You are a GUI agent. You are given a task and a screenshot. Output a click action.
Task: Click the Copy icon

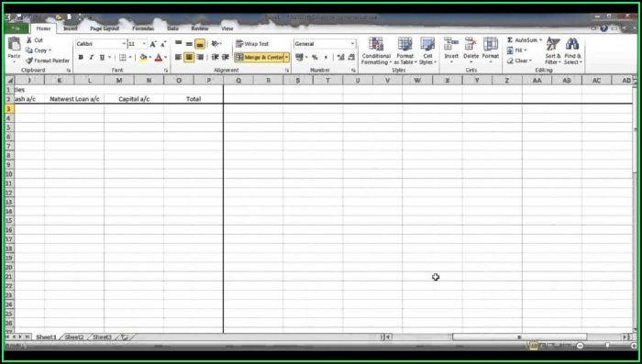pyautogui.click(x=29, y=50)
